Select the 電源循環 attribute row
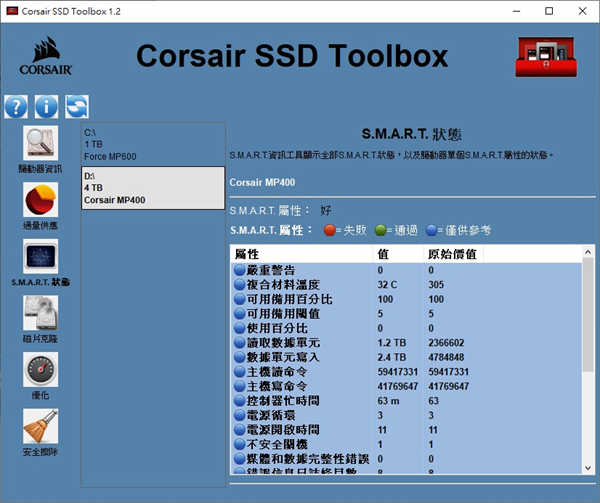 (x=407, y=415)
